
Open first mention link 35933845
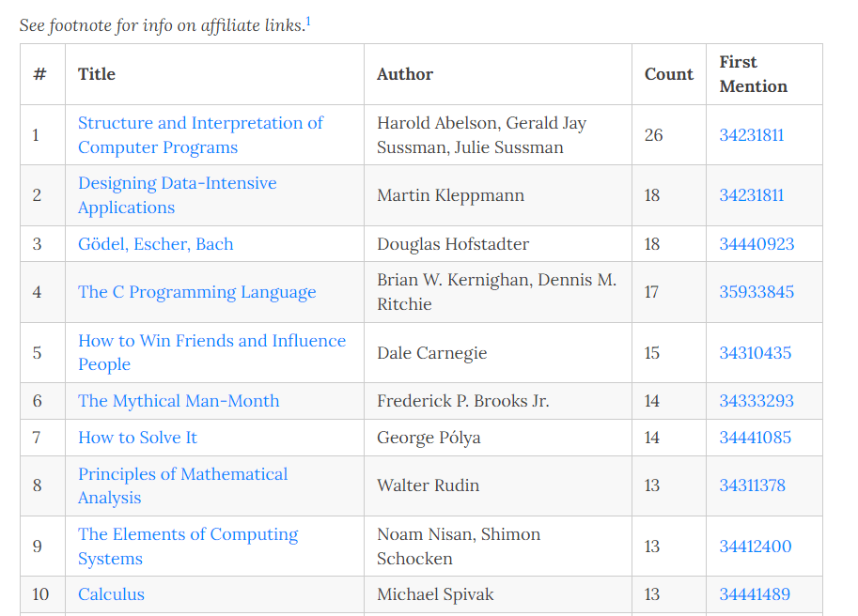pos(757,292)
